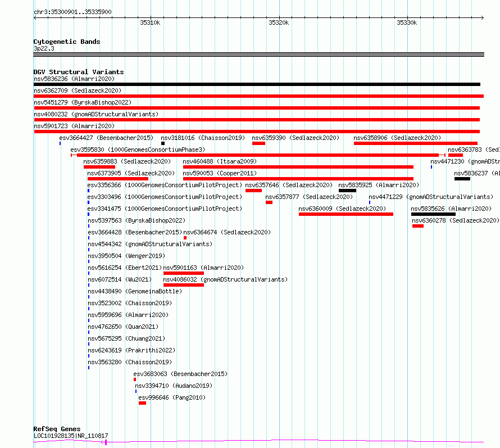This screenshot has height=448, width=500.
Task: Click the nsv5836236 (Almarri2020) black variant bar
Action: (x=257, y=84)
